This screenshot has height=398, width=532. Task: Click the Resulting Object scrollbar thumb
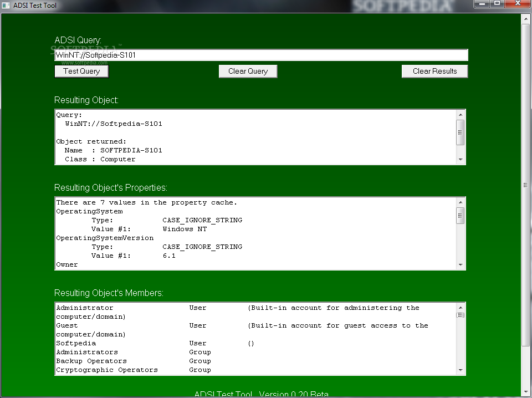point(461,132)
